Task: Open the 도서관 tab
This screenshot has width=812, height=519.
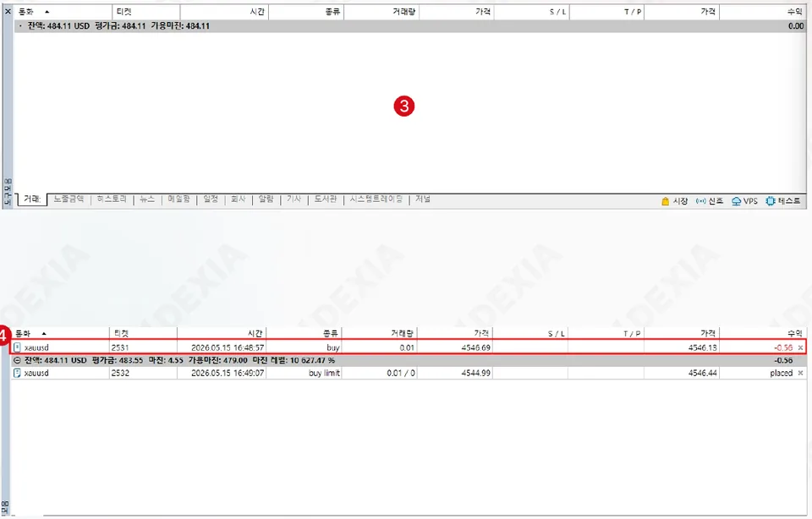Action: coord(326,199)
